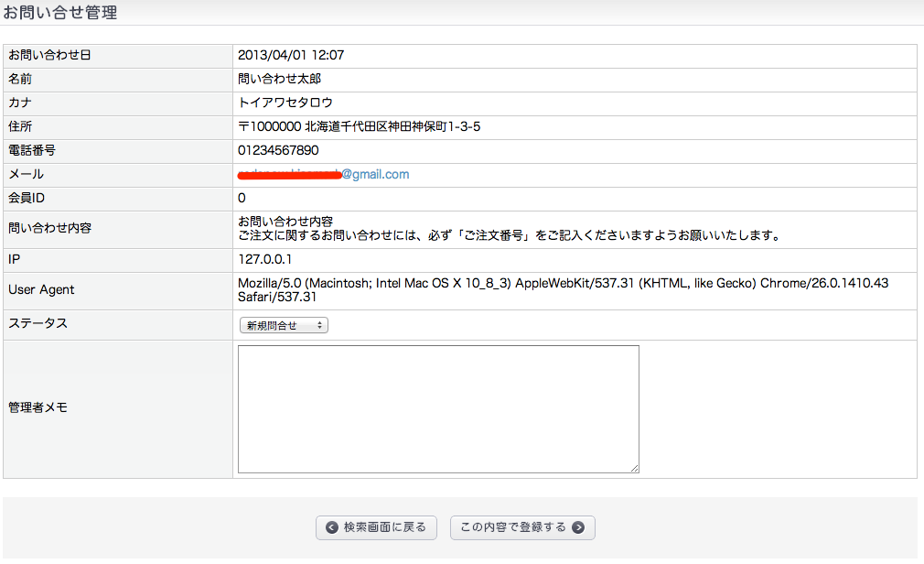Click the 管理者メモ row label
Image resolution: width=924 pixels, height=564 pixels.
click(x=38, y=407)
